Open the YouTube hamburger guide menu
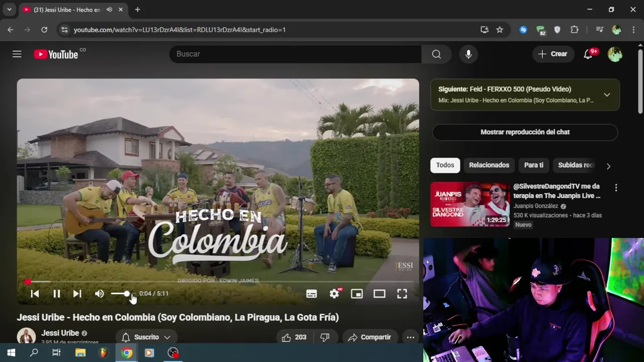Screen dimensions: 644x362 pos(17,54)
